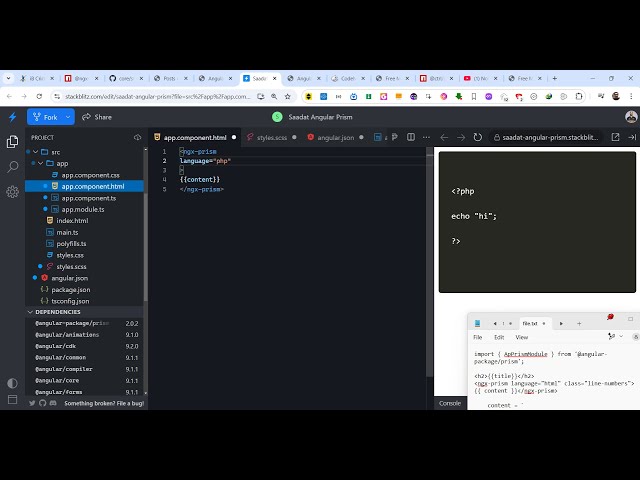Open the Search panel in the sidebar
The width and height of the screenshot is (640, 480).
pos(12,167)
